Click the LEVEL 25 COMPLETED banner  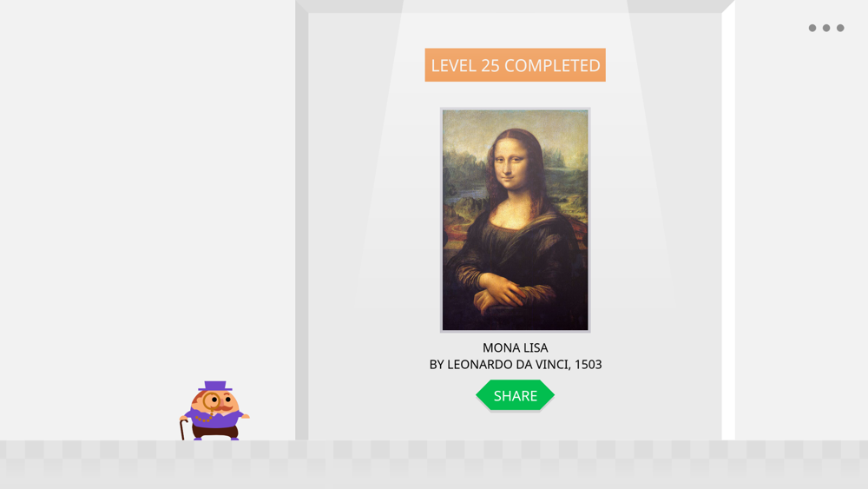tap(515, 65)
